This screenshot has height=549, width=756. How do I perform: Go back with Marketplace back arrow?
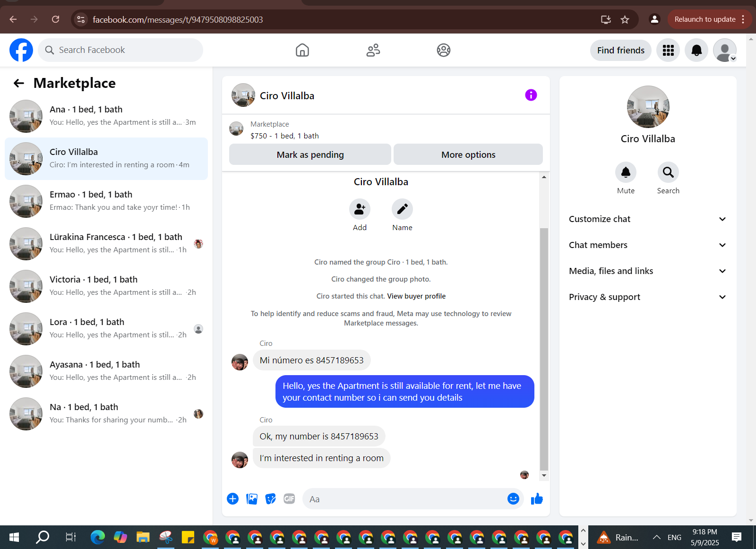(x=19, y=83)
